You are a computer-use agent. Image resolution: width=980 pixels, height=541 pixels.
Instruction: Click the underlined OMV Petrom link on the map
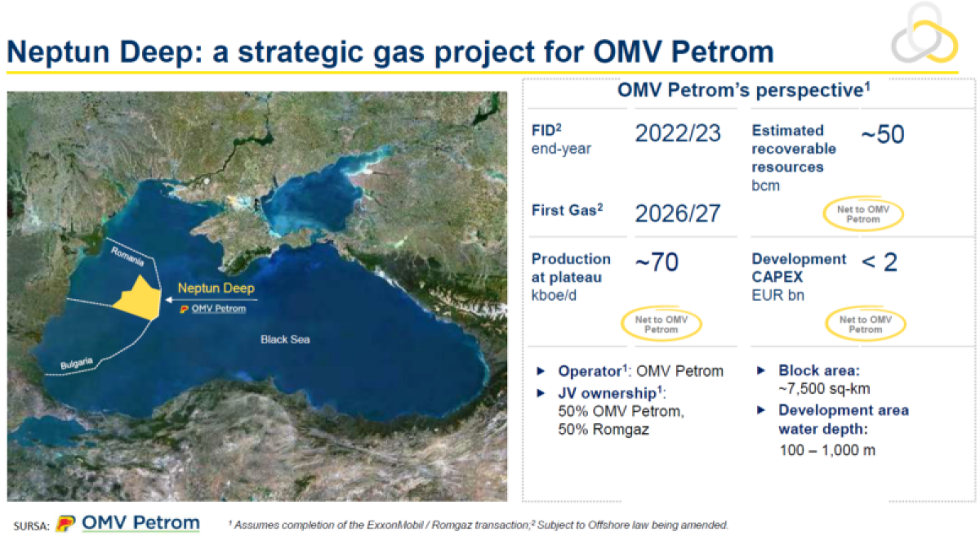[x=217, y=309]
